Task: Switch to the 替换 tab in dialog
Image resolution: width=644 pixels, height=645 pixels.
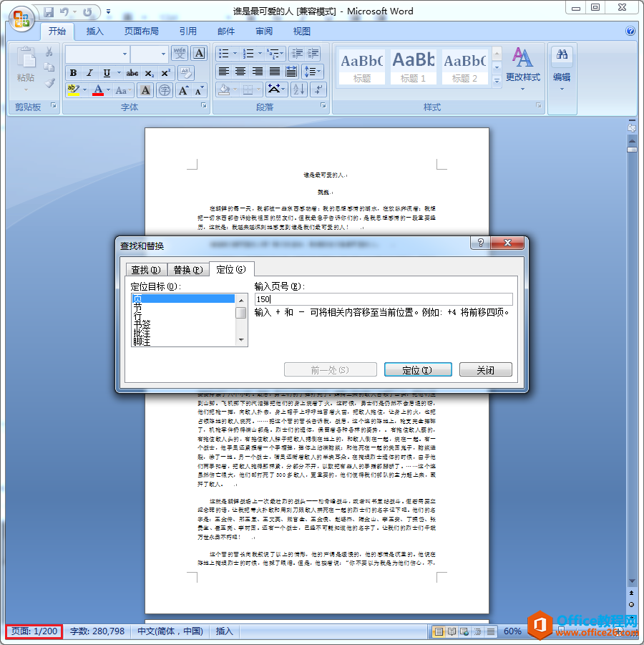Action: click(188, 269)
